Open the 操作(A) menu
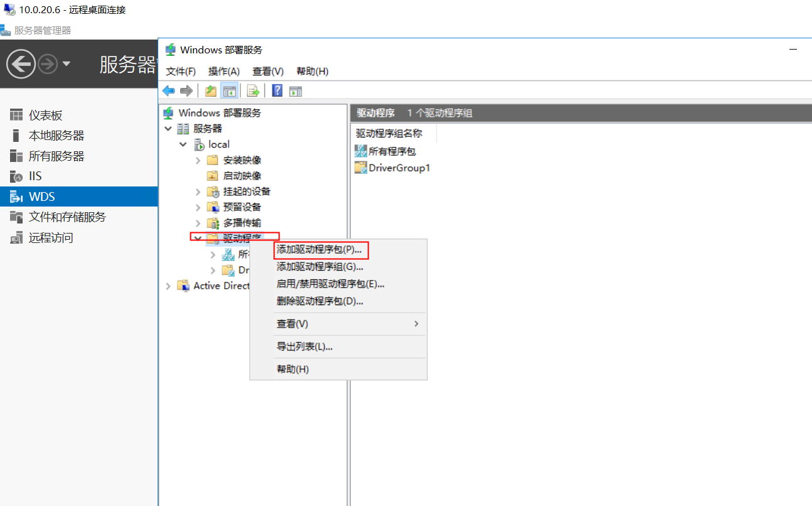 [224, 72]
